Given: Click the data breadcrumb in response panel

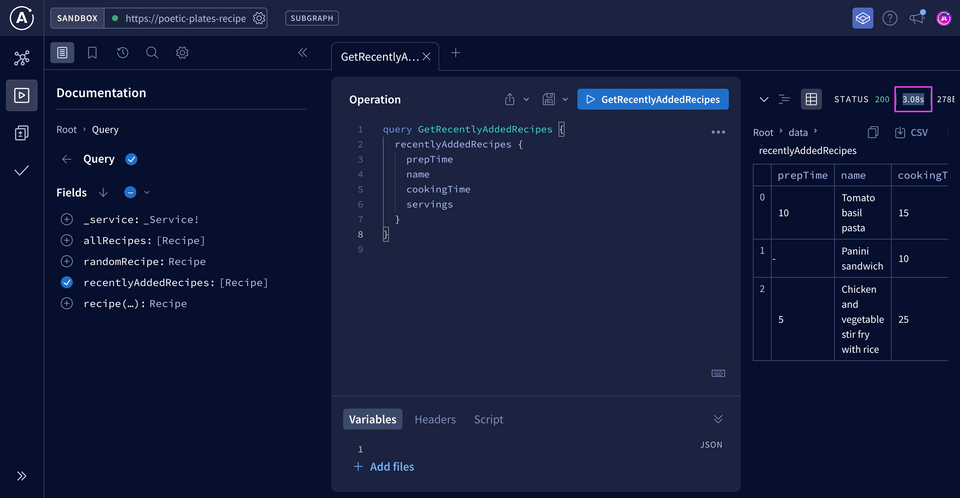Looking at the screenshot, I should [798, 132].
